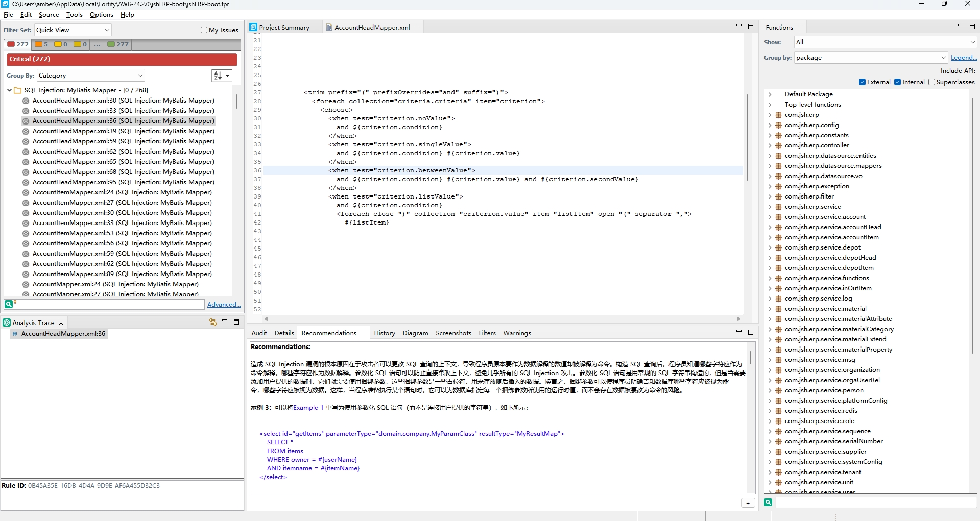
Task: Switch to the Details tab
Action: pos(284,333)
